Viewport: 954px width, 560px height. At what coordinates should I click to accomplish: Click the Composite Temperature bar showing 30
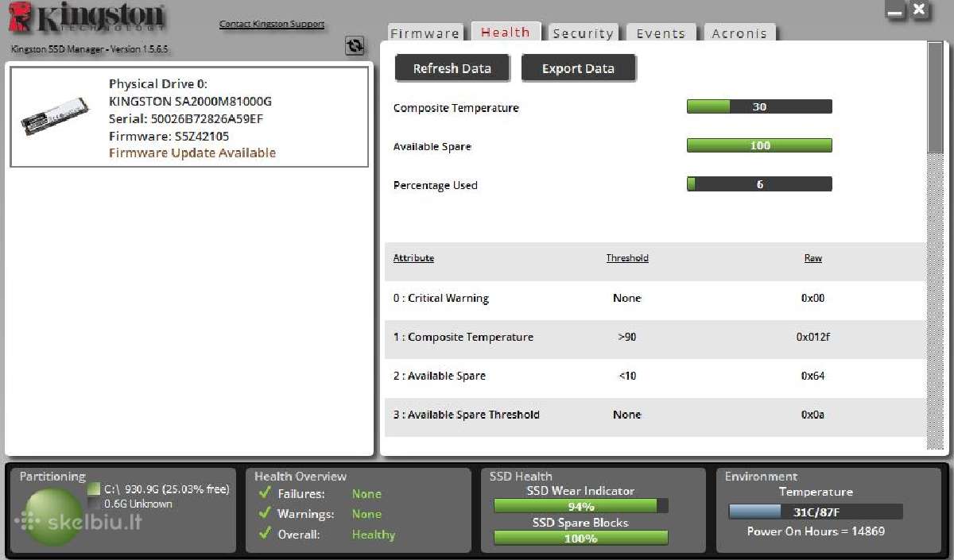[x=759, y=106]
